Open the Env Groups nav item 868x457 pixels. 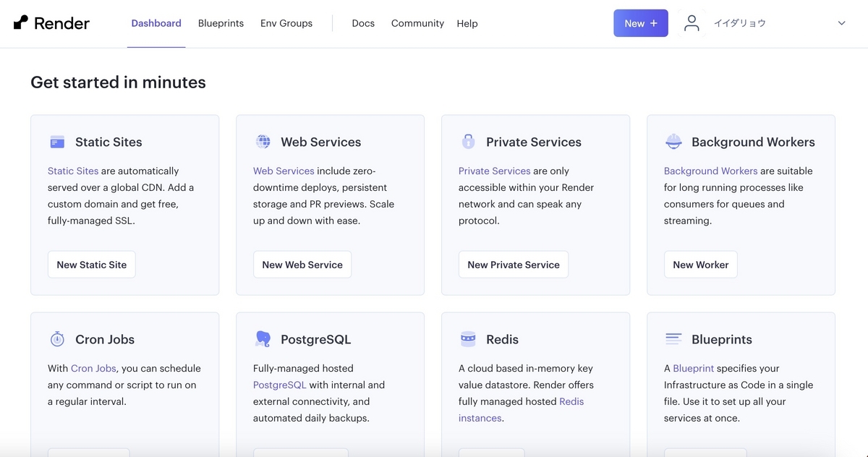tap(286, 23)
